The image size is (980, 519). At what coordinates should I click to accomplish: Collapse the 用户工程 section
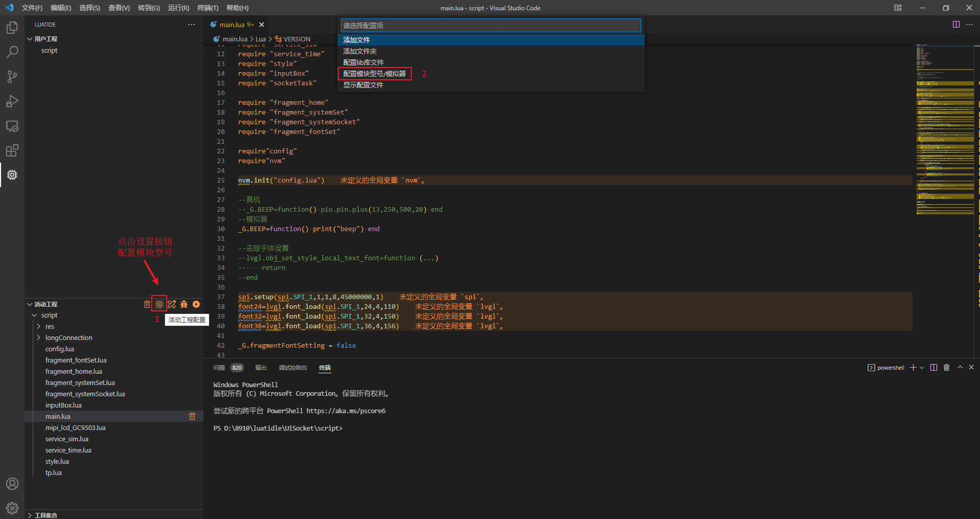pyautogui.click(x=30, y=39)
